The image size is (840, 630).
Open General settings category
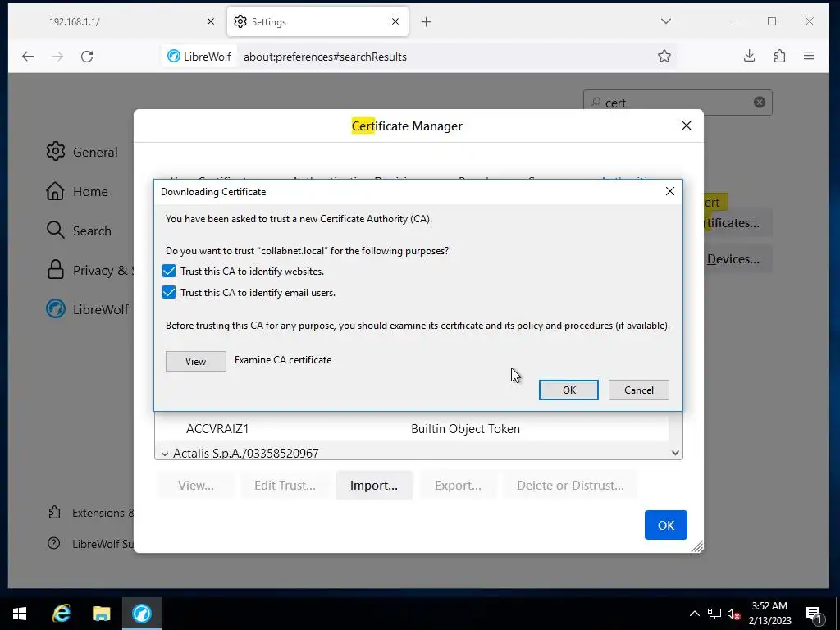pyautogui.click(x=82, y=152)
